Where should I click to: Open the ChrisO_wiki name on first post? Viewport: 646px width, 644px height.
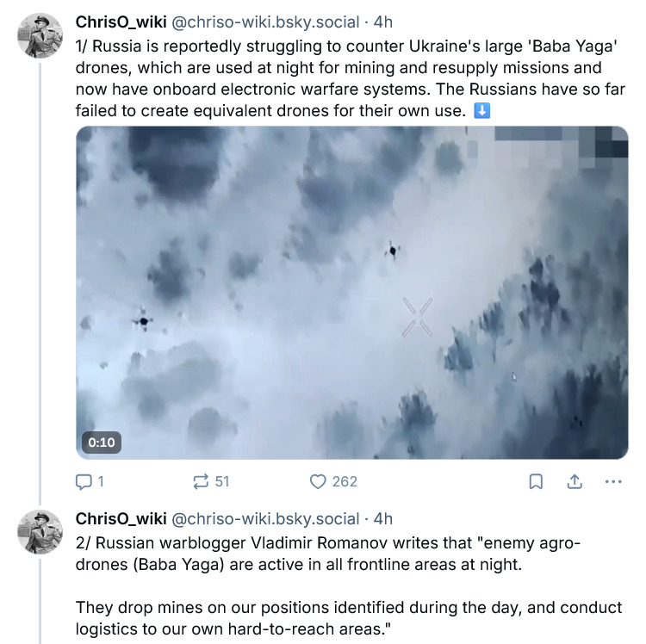coord(121,22)
